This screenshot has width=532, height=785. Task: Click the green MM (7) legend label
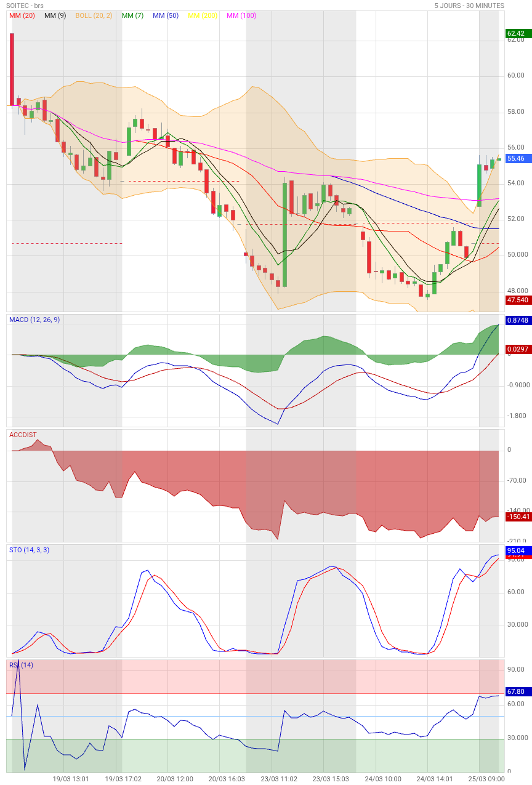tap(134, 15)
